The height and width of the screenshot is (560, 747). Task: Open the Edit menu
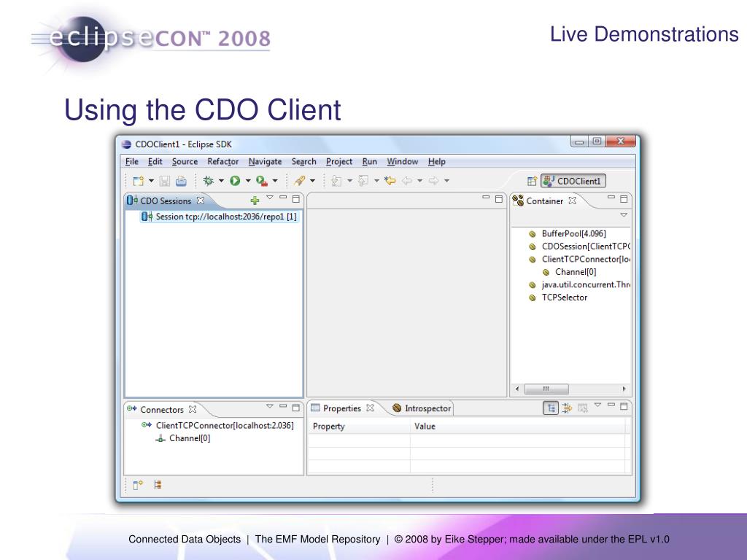coord(155,161)
